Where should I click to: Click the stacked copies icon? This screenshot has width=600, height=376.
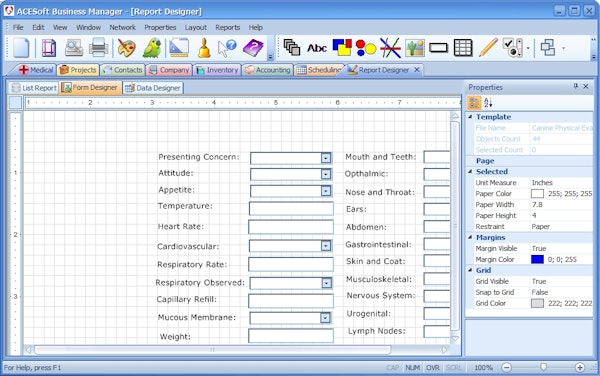[292, 48]
